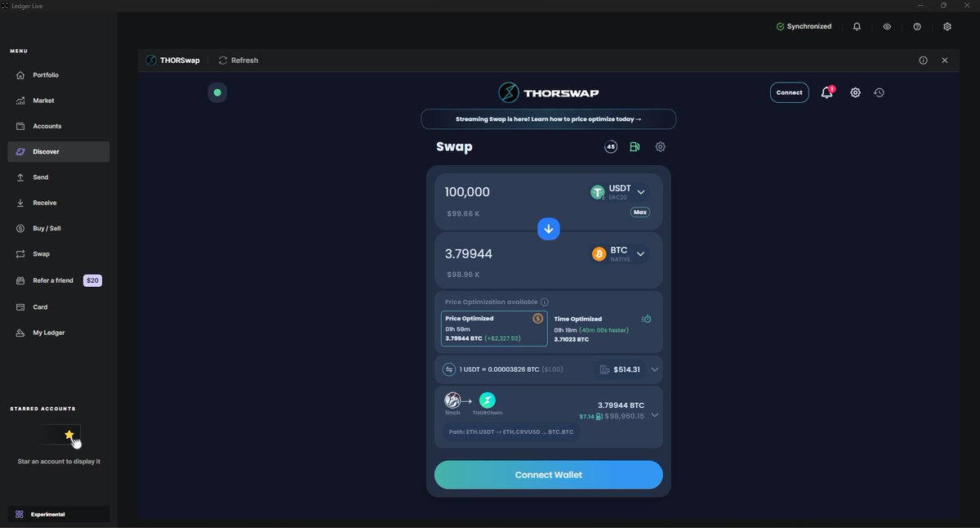
Task: Select the Time Optimized option
Action: (603, 329)
